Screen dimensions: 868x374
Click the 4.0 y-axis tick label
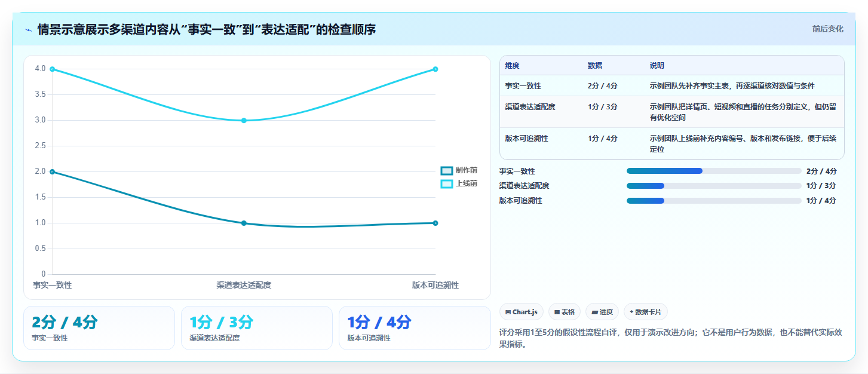click(x=40, y=69)
